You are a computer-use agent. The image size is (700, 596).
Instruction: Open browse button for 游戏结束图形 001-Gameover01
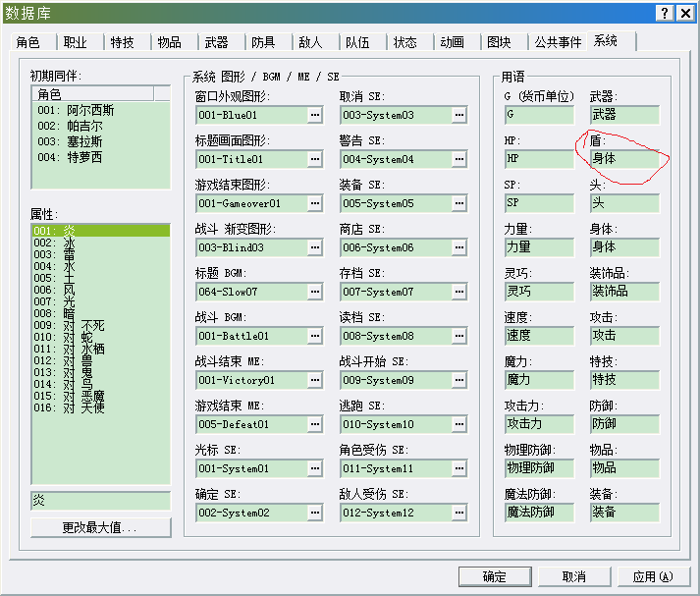[x=315, y=203]
